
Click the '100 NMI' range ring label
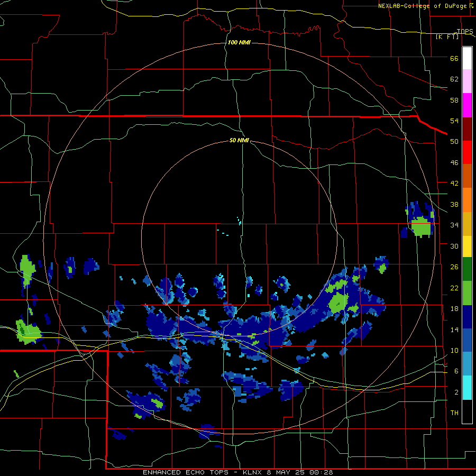point(239,42)
